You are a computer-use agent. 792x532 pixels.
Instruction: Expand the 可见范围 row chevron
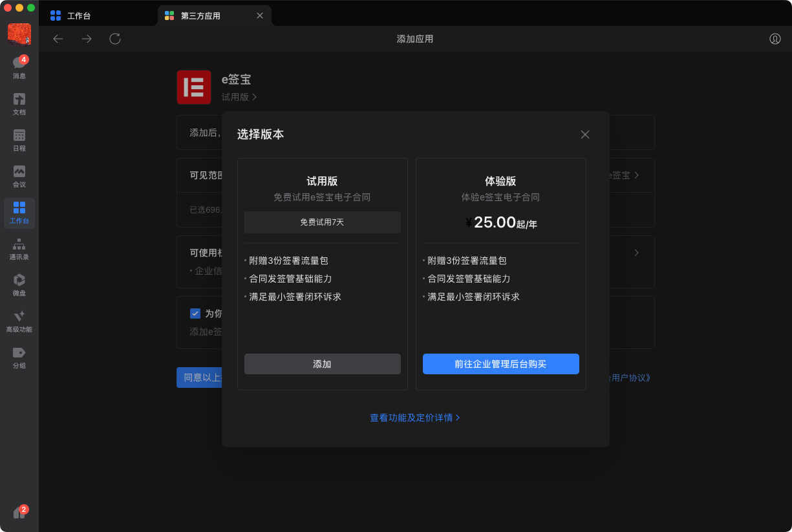tap(637, 175)
